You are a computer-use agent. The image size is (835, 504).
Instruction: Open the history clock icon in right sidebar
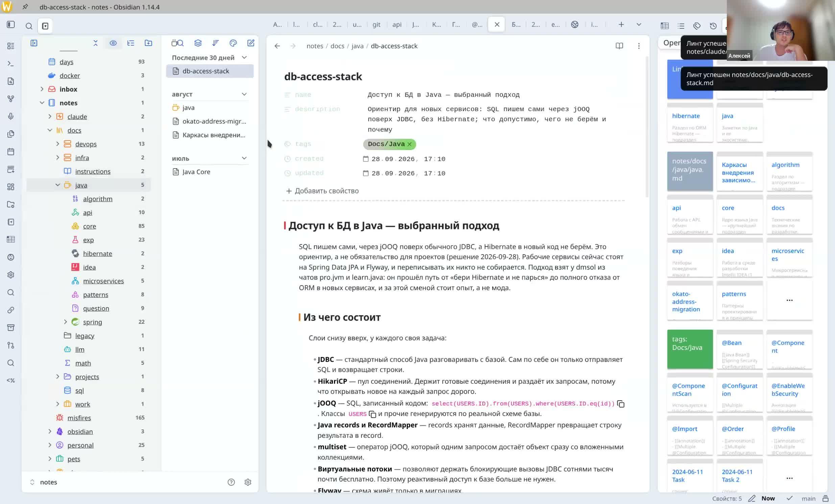point(713,26)
